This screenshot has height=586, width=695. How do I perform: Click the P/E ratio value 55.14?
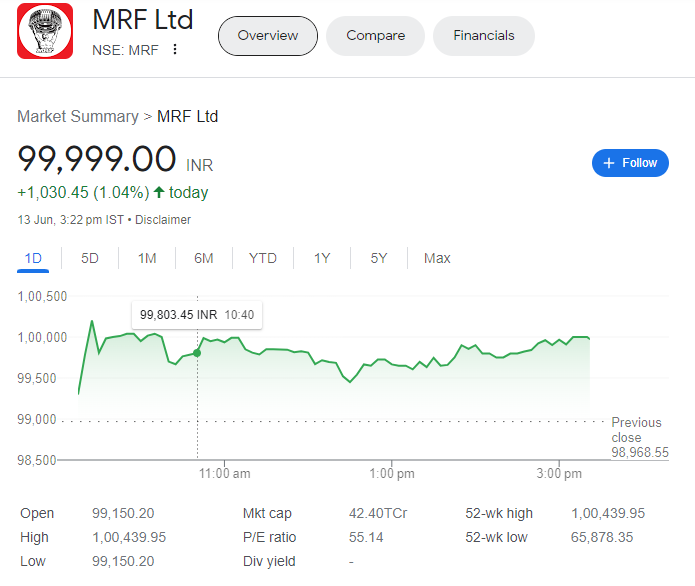tap(366, 537)
